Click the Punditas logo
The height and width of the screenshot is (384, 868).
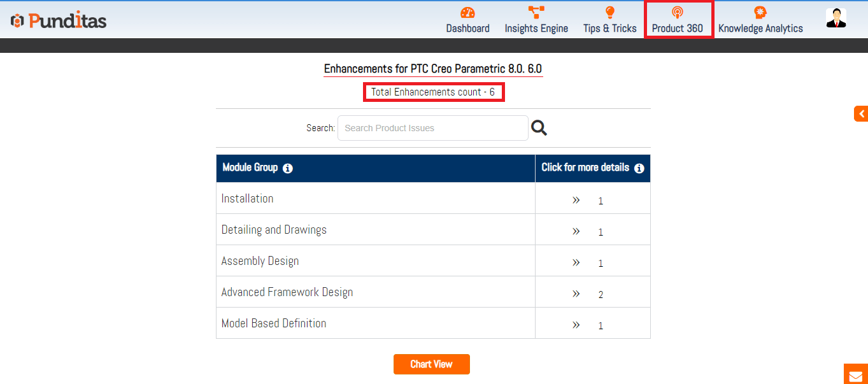(59, 21)
